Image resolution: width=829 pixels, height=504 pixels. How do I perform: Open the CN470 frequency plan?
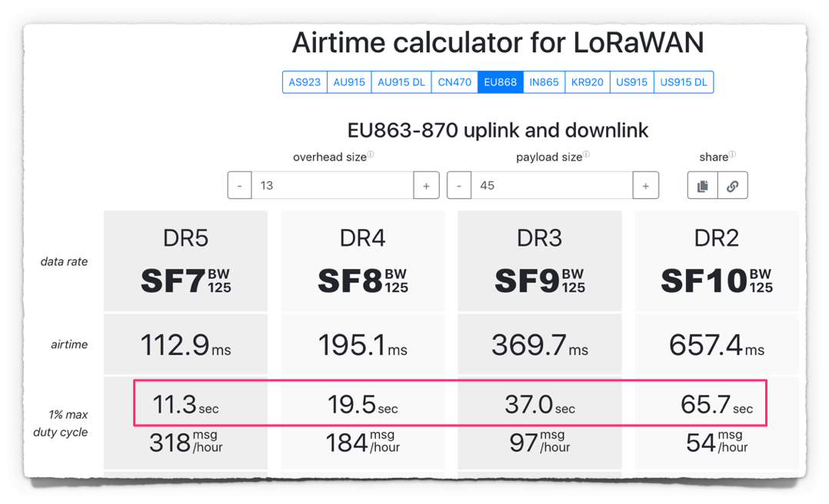pos(454,81)
